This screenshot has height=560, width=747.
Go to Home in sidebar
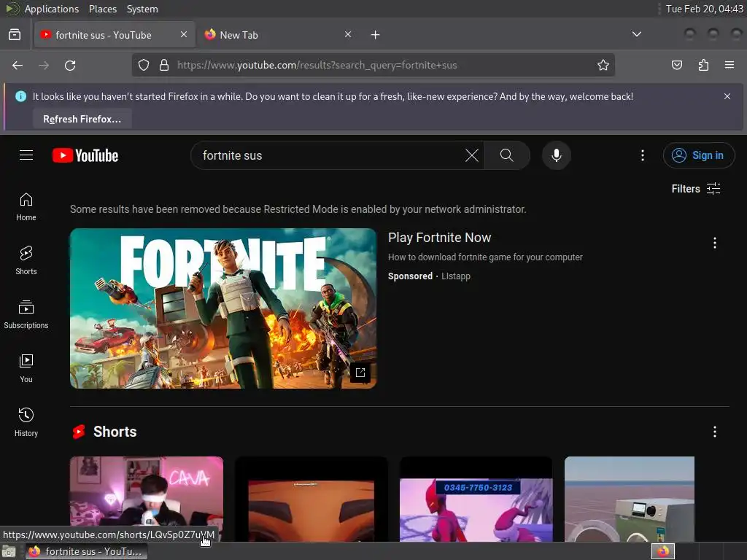coord(26,206)
